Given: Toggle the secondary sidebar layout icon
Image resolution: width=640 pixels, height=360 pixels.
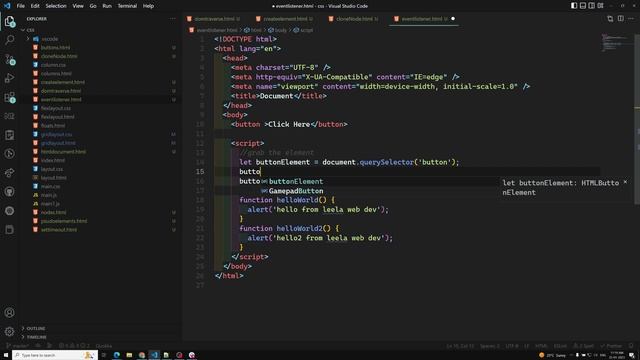Looking at the screenshot, I should [591, 6].
